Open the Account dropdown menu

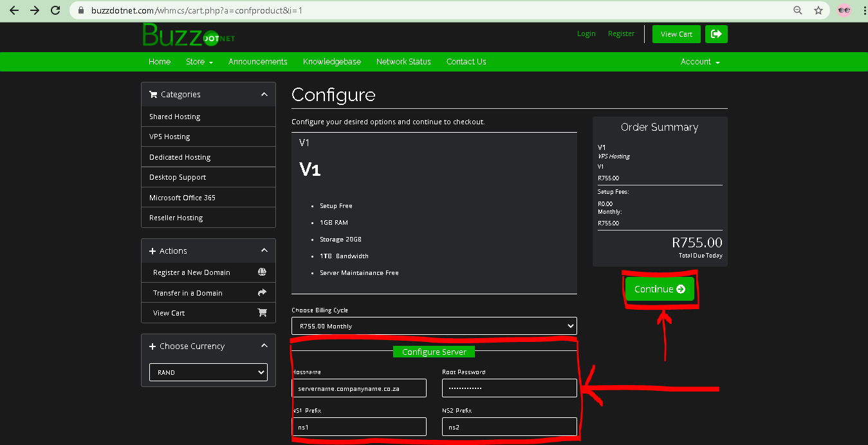[x=700, y=62]
